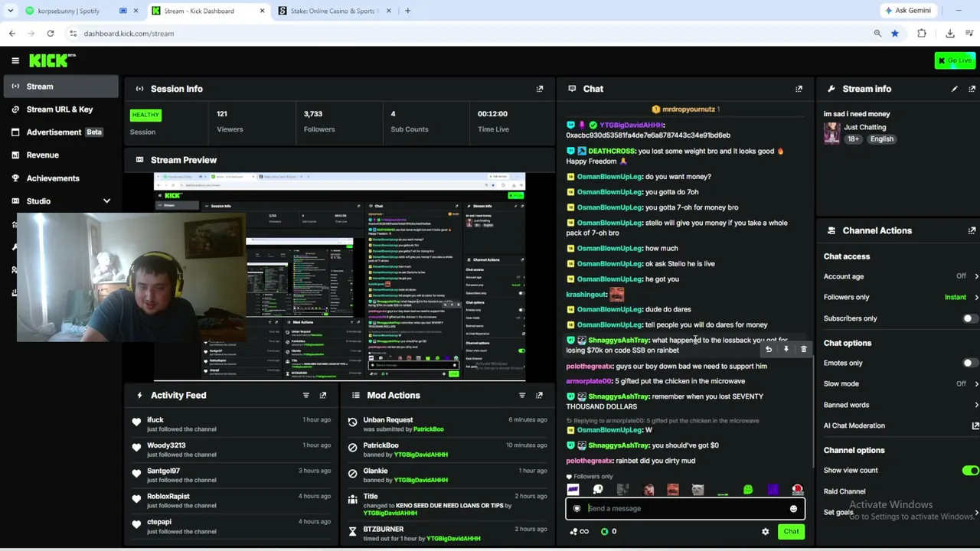Open a new browser tab
Image resolution: width=980 pixels, height=551 pixels.
click(407, 11)
